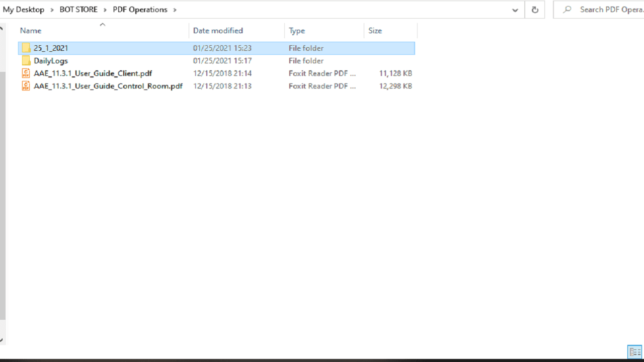
Task: Sort files by Size column
Action: tap(390, 31)
